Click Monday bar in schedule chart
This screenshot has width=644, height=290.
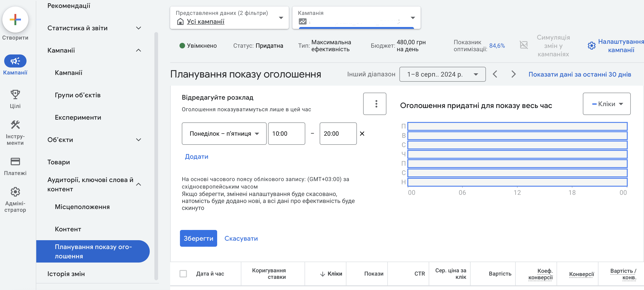517,126
